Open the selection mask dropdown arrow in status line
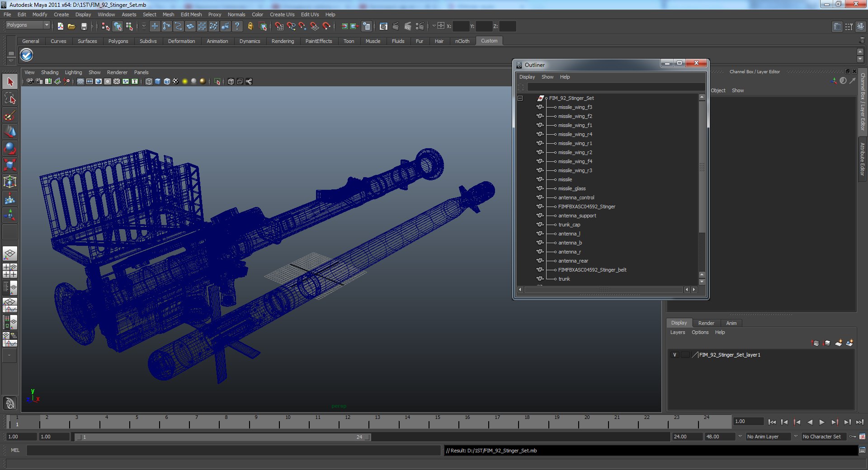The height and width of the screenshot is (470, 868). (x=144, y=27)
